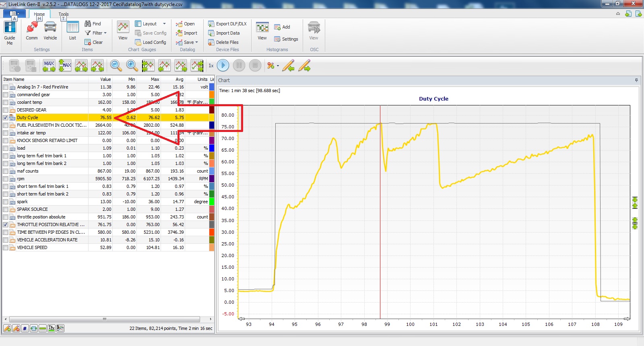Start datalog playback
Screen dimensions: 644x346
tap(223, 65)
